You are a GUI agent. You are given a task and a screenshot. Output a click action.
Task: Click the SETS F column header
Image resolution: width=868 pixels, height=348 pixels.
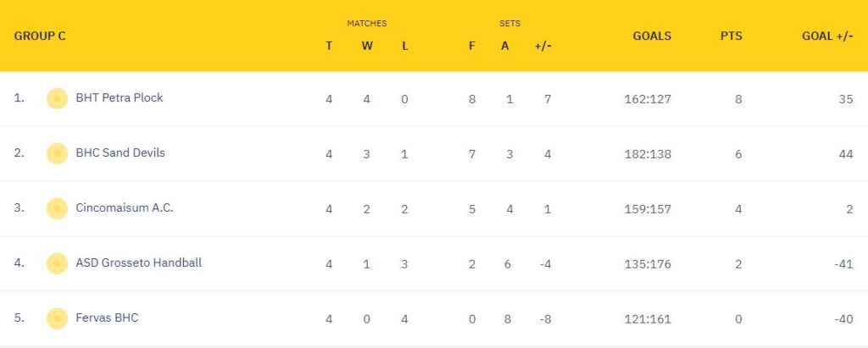pyautogui.click(x=471, y=47)
